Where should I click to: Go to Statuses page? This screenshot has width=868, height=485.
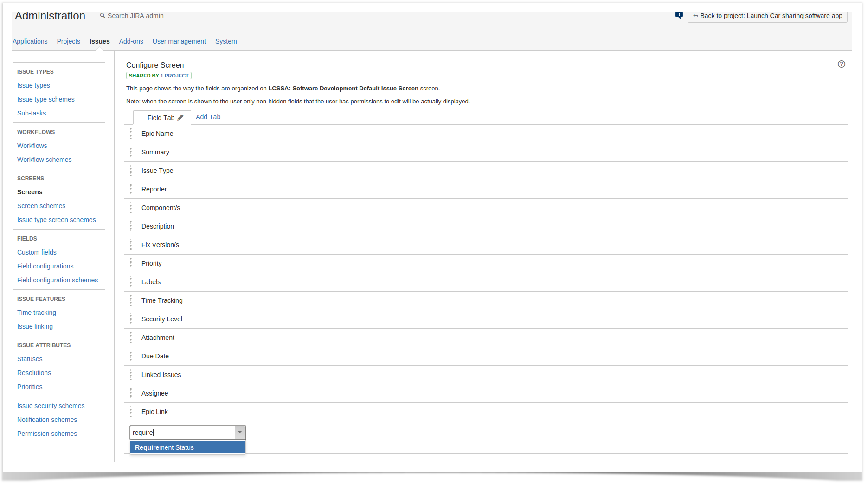coord(30,359)
